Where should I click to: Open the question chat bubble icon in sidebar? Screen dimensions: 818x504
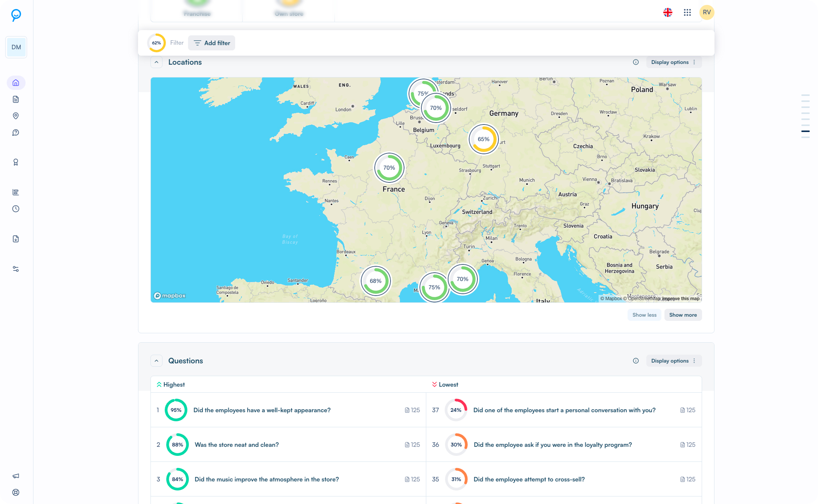pos(16,132)
